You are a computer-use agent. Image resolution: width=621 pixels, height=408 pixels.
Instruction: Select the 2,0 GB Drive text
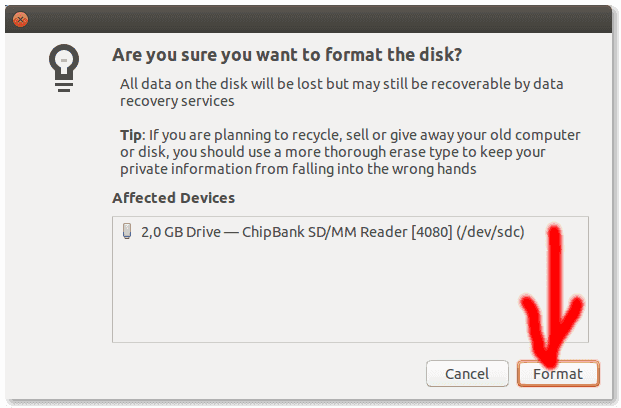point(181,232)
